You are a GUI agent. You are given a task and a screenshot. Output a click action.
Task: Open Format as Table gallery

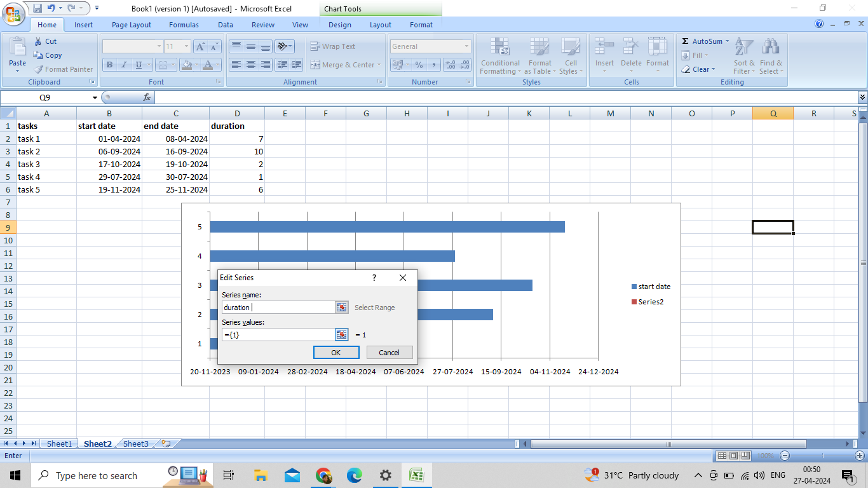[x=539, y=56]
